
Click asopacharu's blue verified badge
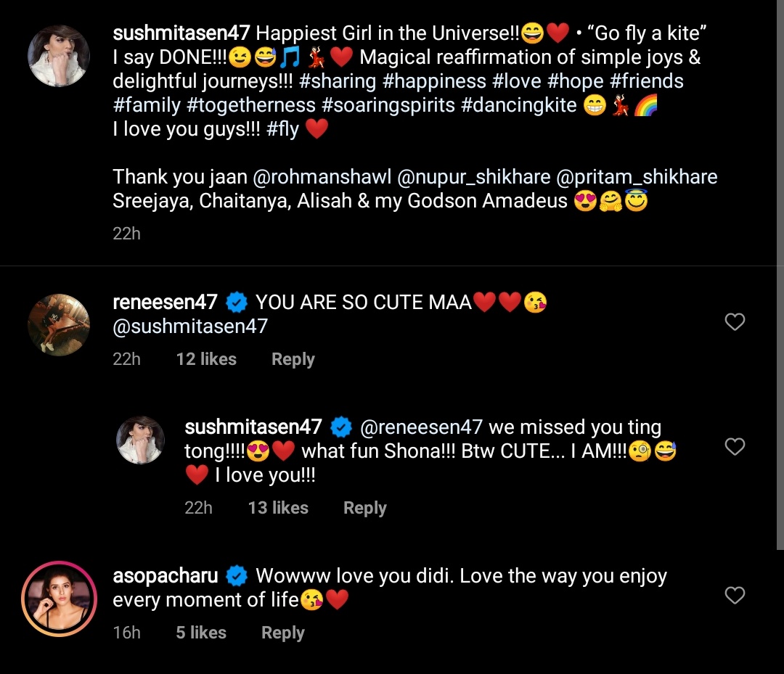click(237, 577)
